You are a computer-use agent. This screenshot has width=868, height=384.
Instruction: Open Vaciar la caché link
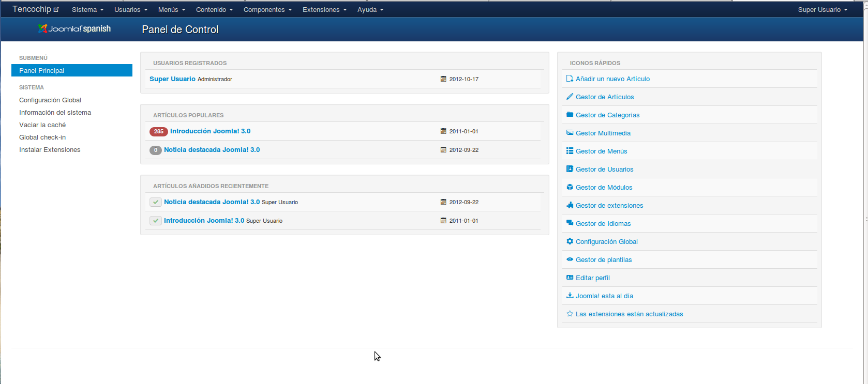(42, 125)
